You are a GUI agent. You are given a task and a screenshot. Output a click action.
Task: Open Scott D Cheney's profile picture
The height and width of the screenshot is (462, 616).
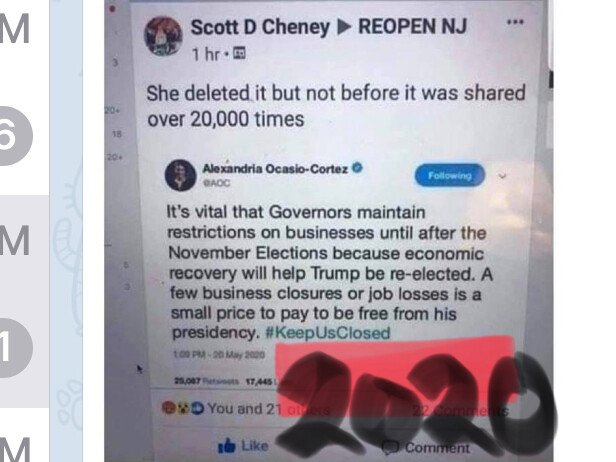163,36
